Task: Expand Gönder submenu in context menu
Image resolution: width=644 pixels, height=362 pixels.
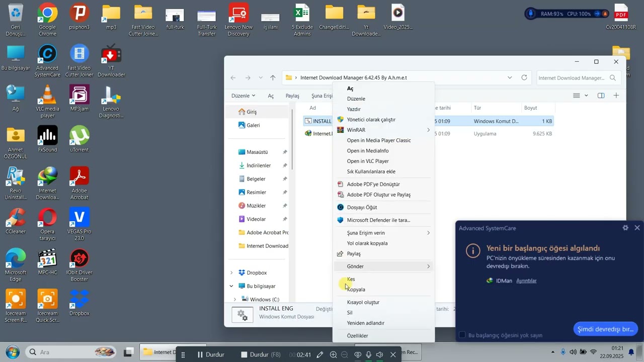Action: point(429,266)
